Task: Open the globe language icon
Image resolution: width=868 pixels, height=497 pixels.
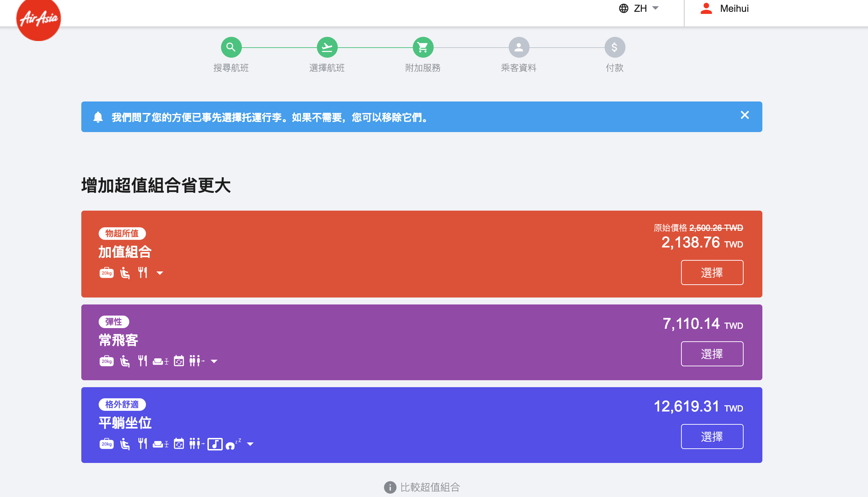Action: [x=624, y=8]
